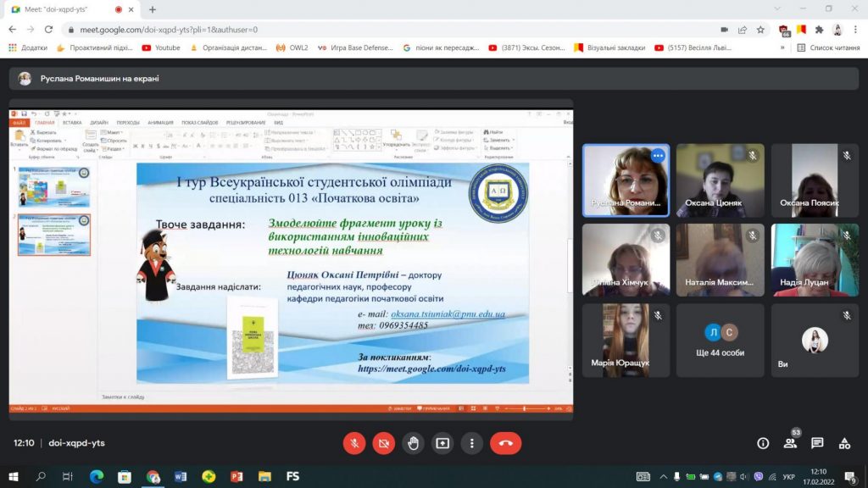
Task: Bookmark this page with the star icon
Action: (x=761, y=29)
